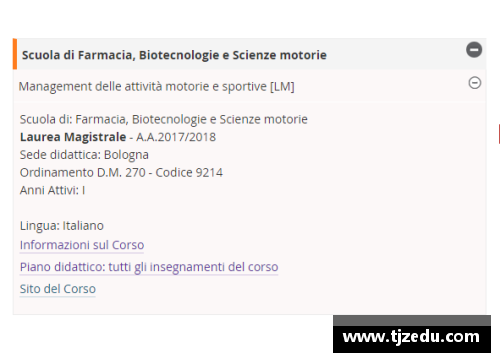Screen dimensions: 500x362
Task: Open Piano didattico: tutti gli insegnamenti link
Action: (x=149, y=267)
